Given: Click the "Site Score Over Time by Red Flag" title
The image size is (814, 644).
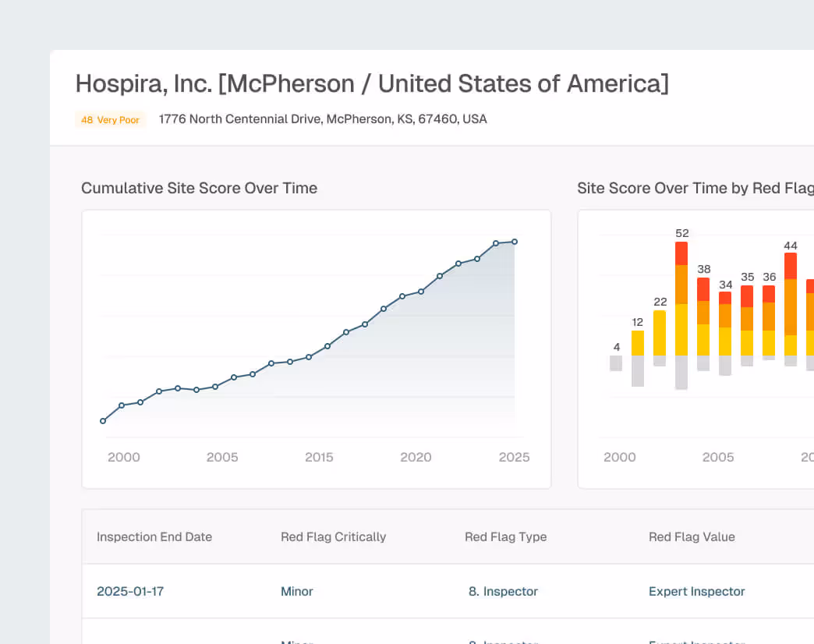Looking at the screenshot, I should pyautogui.click(x=695, y=188).
